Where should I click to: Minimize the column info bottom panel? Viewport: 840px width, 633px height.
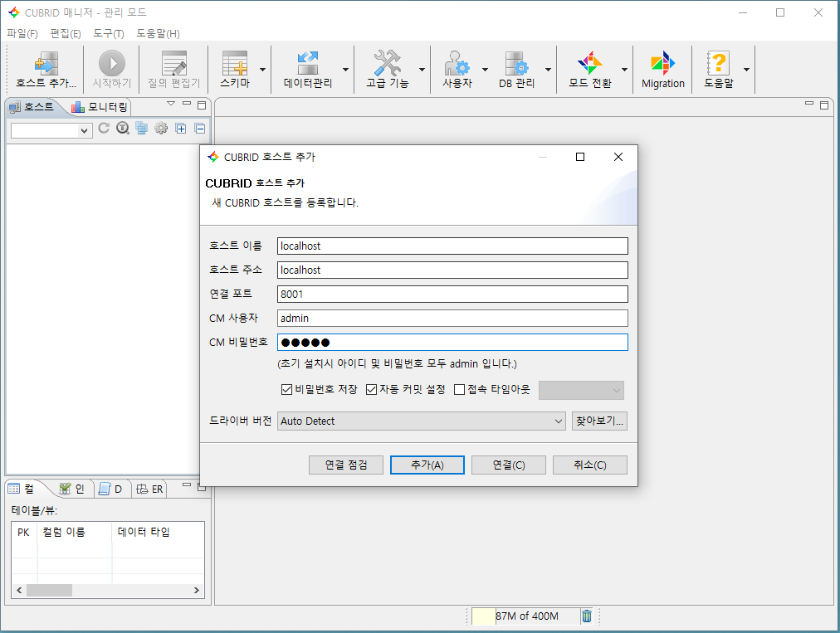point(187,484)
